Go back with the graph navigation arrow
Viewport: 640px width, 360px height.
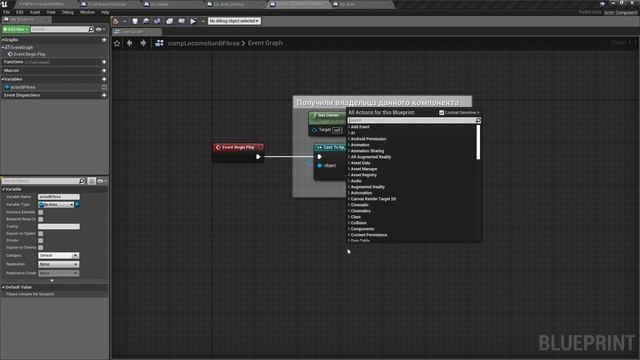click(x=129, y=43)
